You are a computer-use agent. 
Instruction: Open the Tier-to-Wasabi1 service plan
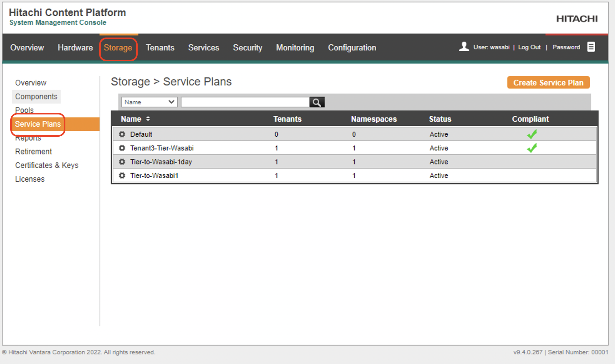coord(154,175)
